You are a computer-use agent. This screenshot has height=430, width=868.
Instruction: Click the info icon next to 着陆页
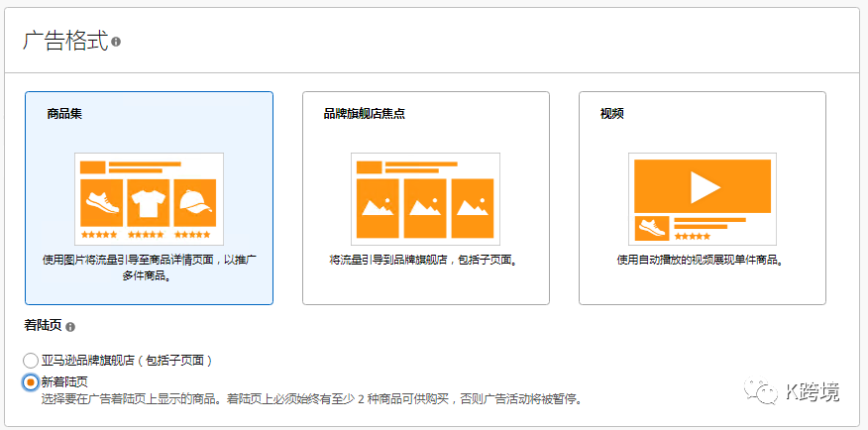tap(70, 327)
